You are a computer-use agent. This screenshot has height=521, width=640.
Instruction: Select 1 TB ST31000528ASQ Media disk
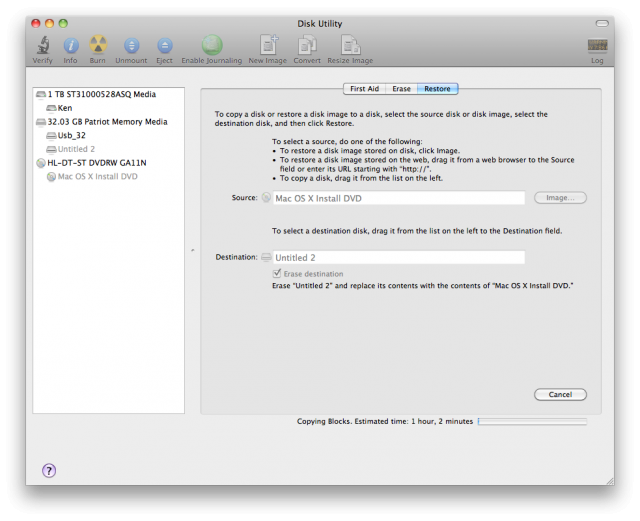(x=108, y=94)
